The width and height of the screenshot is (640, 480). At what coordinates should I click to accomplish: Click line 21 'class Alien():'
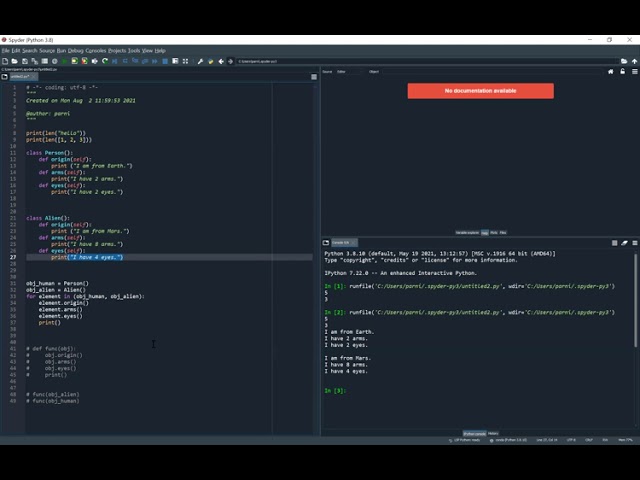coord(48,218)
